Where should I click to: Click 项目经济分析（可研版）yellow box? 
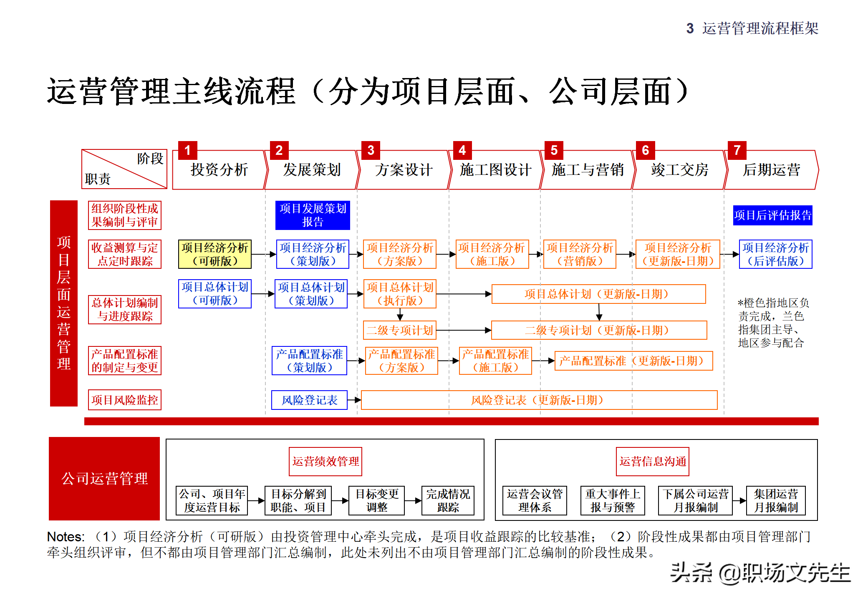(215, 253)
